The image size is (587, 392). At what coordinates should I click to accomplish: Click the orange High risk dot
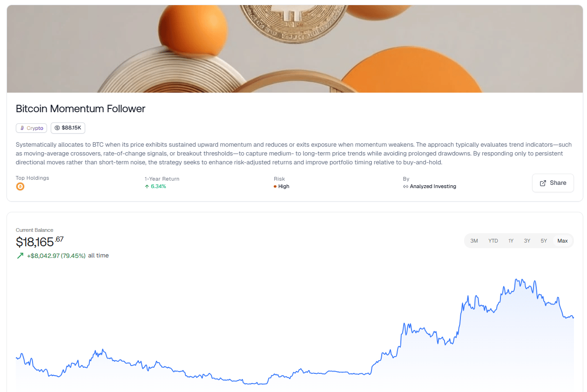(x=275, y=186)
